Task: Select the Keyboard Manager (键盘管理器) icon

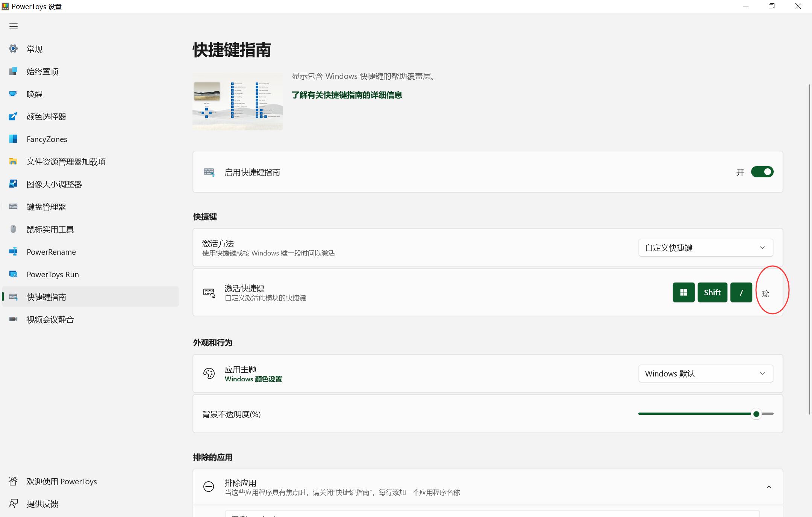Action: (x=13, y=207)
